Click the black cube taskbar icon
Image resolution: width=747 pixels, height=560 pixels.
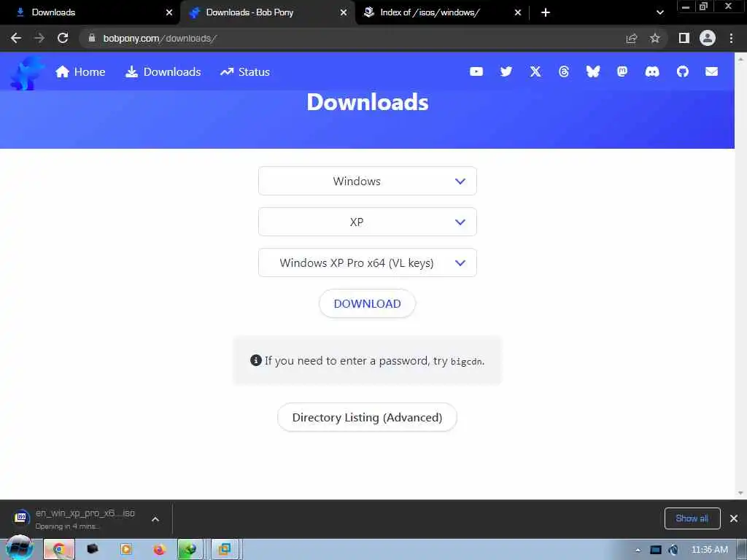pos(93,549)
